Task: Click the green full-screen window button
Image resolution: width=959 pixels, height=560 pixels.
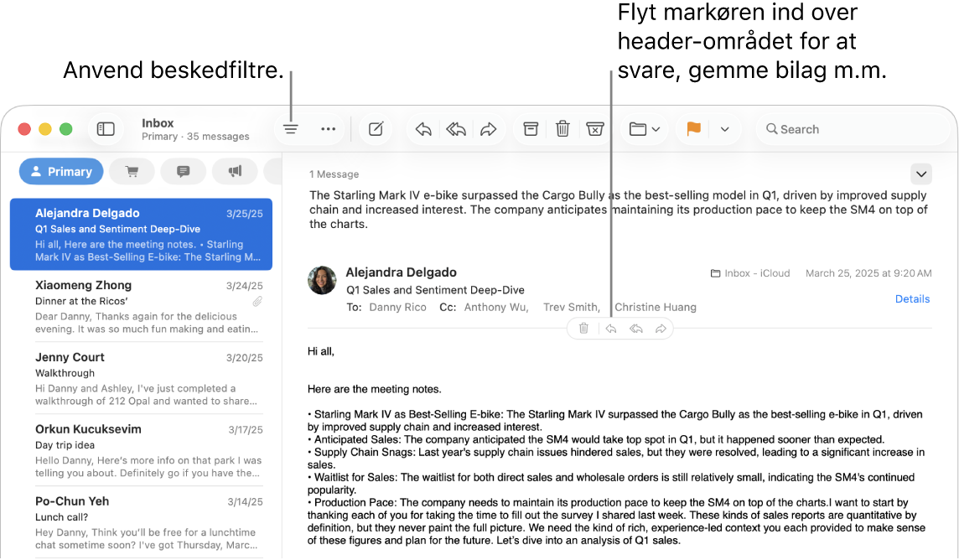Action: 66,129
